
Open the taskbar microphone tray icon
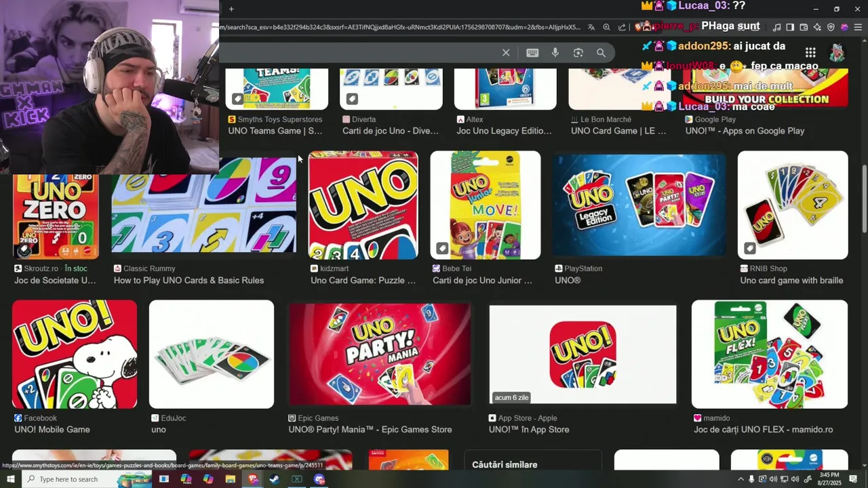751,479
